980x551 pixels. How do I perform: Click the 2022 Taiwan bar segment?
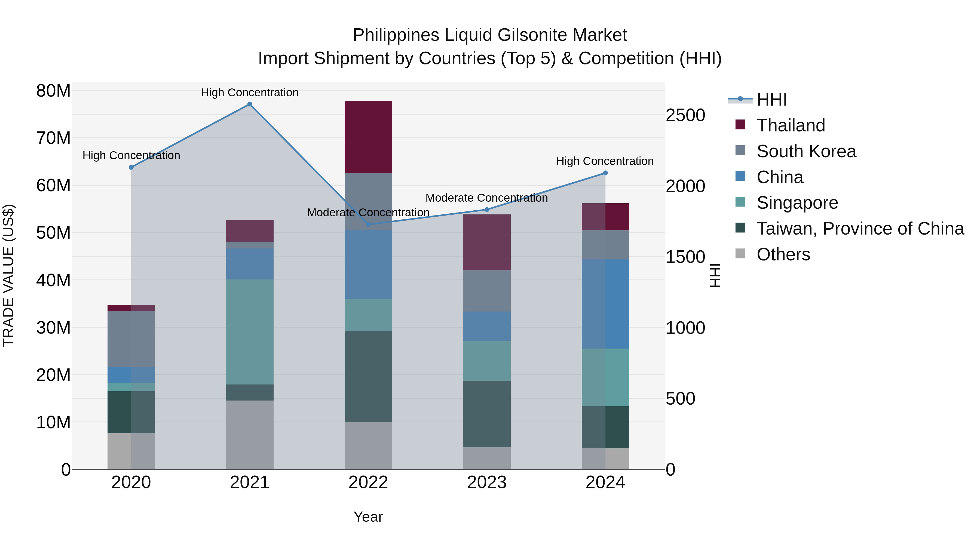(368, 377)
